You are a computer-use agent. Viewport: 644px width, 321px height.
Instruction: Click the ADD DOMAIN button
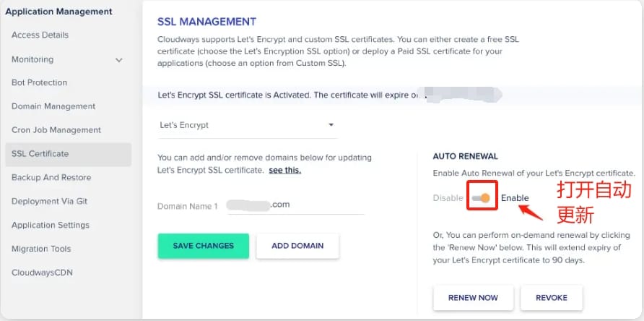(297, 246)
